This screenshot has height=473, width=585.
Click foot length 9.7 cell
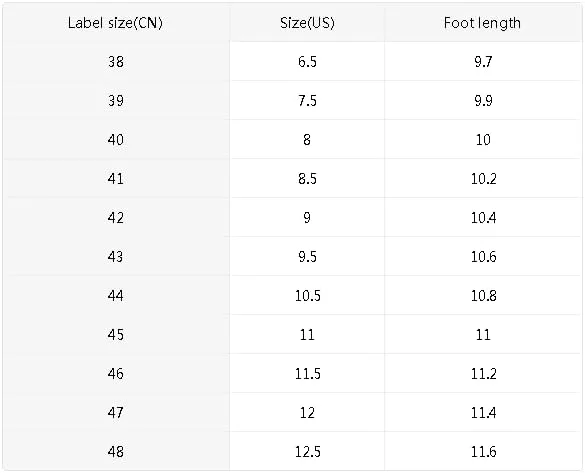coord(483,62)
